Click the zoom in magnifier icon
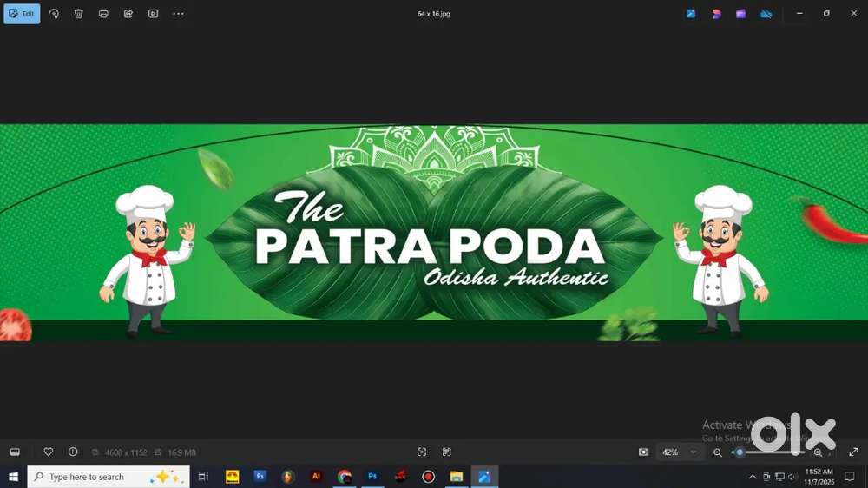868x488 pixels. tap(818, 452)
